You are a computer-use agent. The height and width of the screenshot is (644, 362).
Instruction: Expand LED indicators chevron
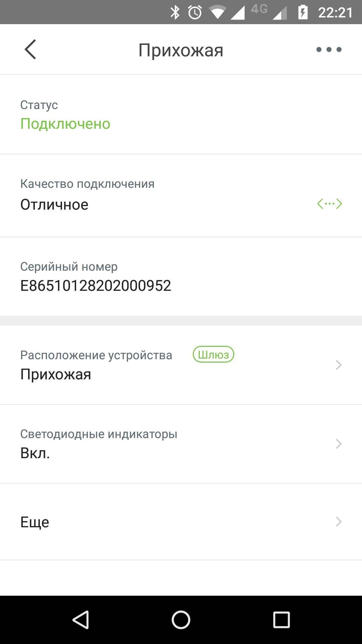pos(339,444)
